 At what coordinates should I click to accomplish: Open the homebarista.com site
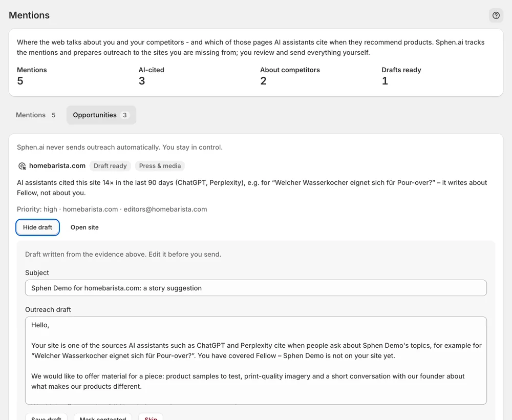tap(84, 227)
